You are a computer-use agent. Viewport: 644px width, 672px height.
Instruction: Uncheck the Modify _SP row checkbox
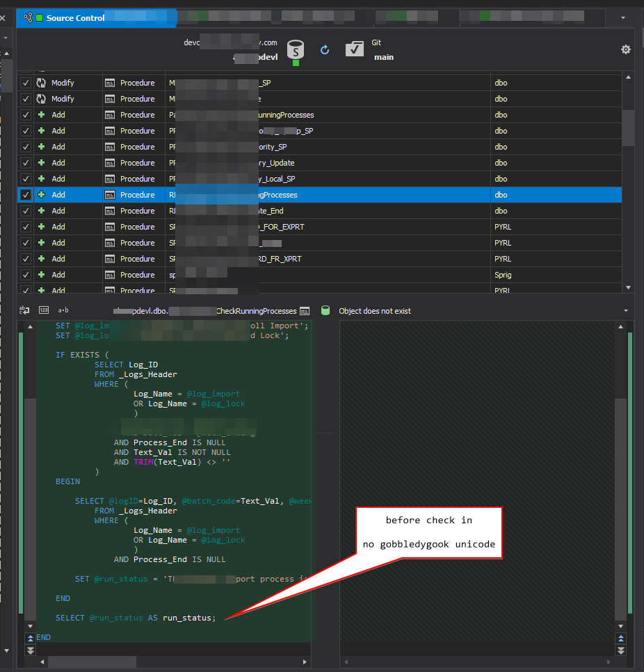click(26, 83)
